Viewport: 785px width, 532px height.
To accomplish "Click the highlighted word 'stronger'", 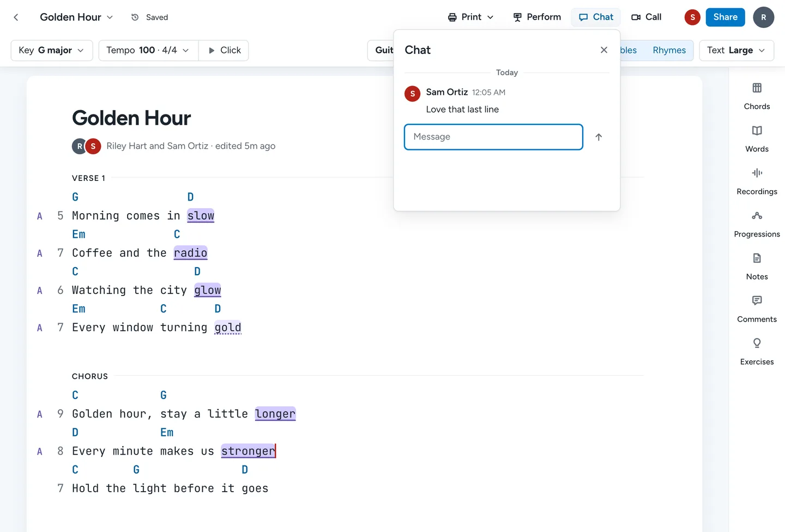I will (248, 451).
